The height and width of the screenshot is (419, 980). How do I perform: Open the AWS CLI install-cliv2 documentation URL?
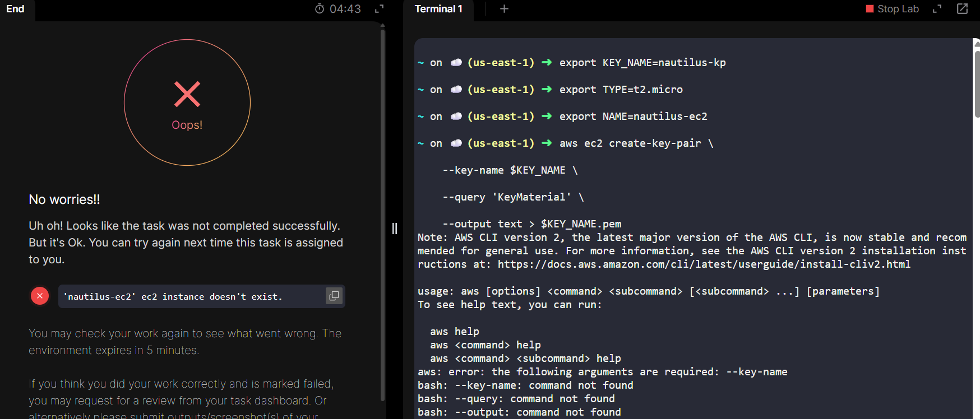pyautogui.click(x=704, y=264)
